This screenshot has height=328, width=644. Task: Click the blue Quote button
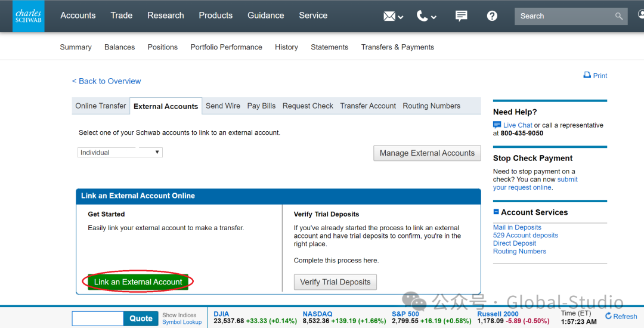pos(141,318)
